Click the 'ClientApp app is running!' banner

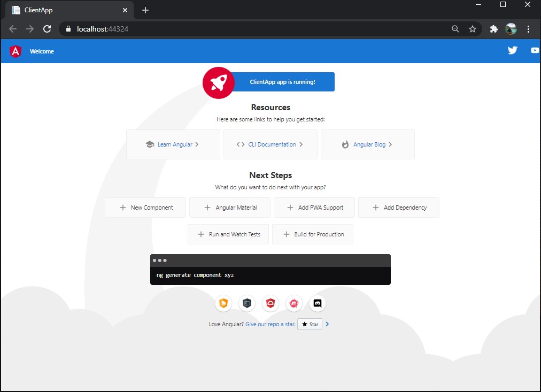(x=282, y=82)
